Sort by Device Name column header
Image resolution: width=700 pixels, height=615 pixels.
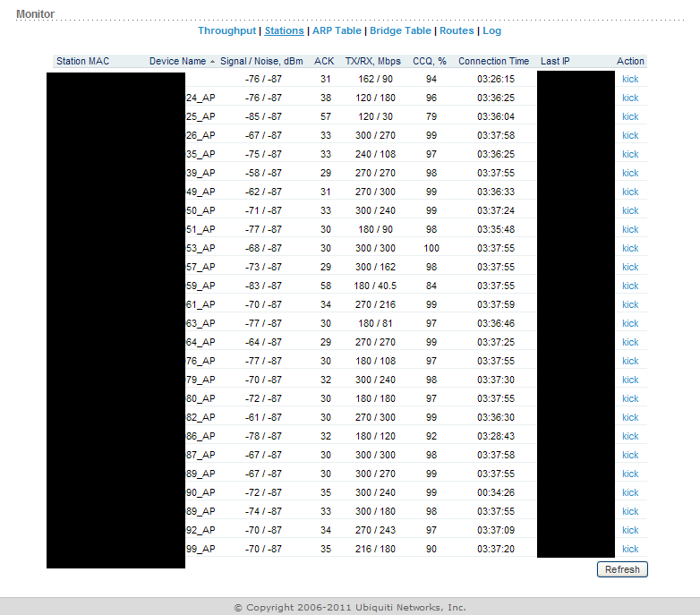pyautogui.click(x=177, y=61)
